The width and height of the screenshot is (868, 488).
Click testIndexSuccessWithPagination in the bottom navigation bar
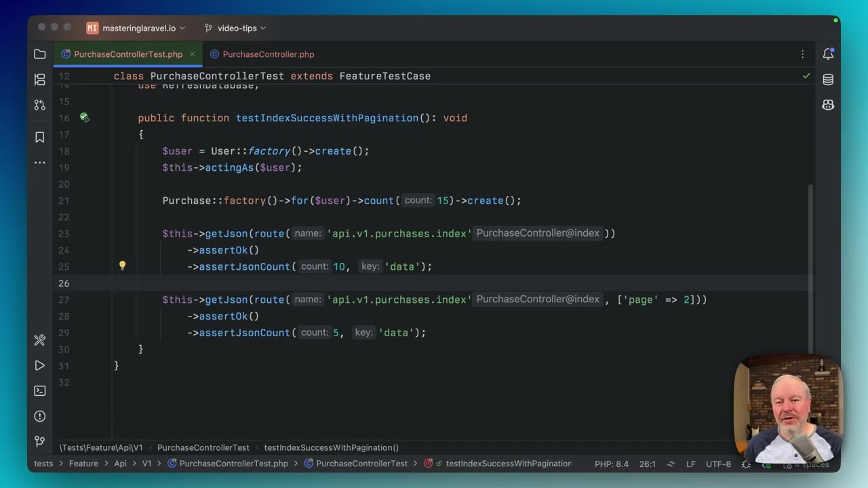(498, 464)
